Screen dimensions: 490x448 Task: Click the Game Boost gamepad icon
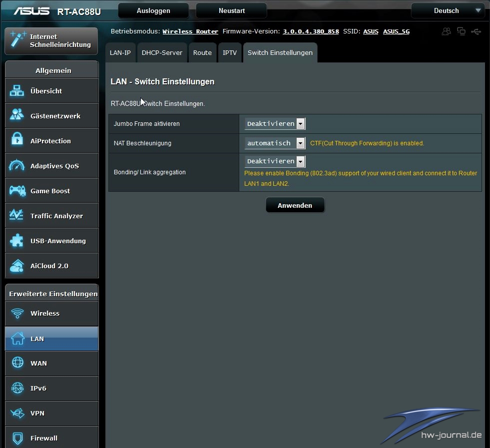[x=17, y=190]
